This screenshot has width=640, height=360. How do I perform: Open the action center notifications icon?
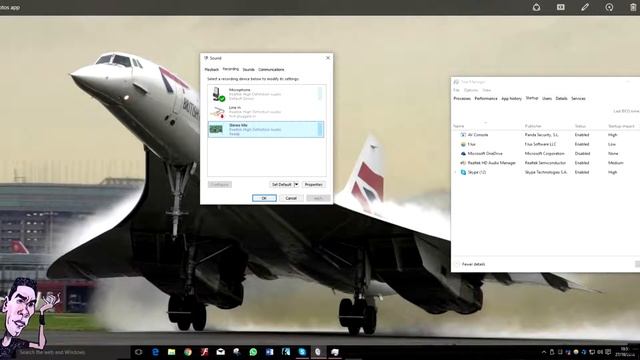tap(608, 352)
